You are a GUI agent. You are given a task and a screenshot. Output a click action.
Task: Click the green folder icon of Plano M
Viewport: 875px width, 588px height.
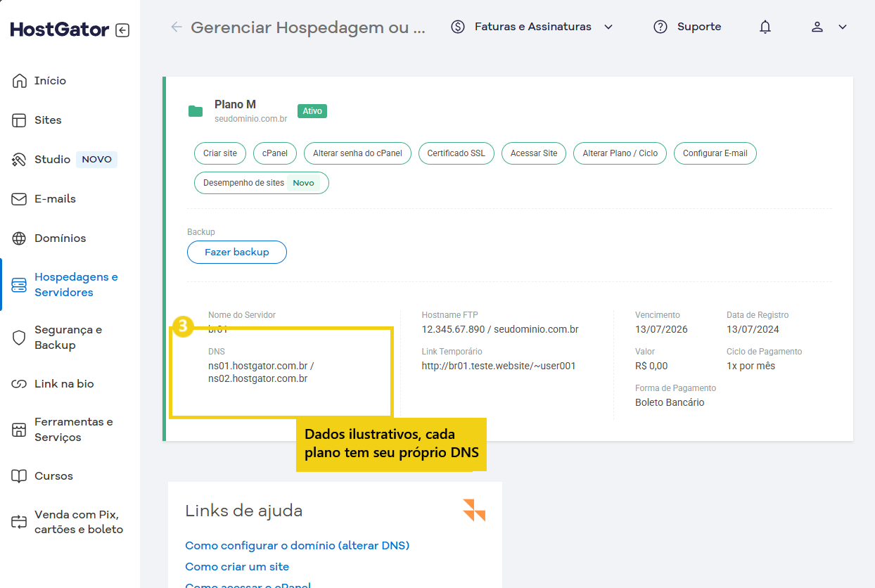point(196,111)
